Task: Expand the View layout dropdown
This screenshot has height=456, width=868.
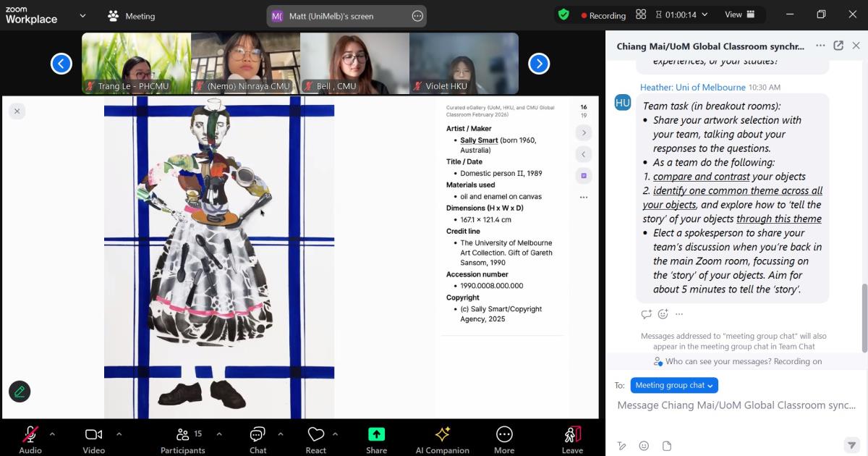Action: point(740,14)
